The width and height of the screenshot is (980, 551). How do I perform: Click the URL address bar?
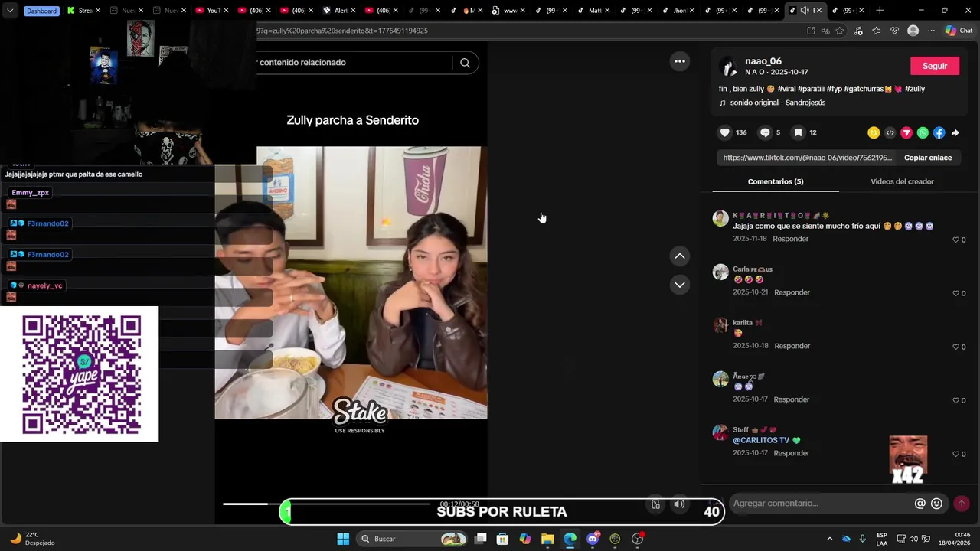(x=528, y=31)
